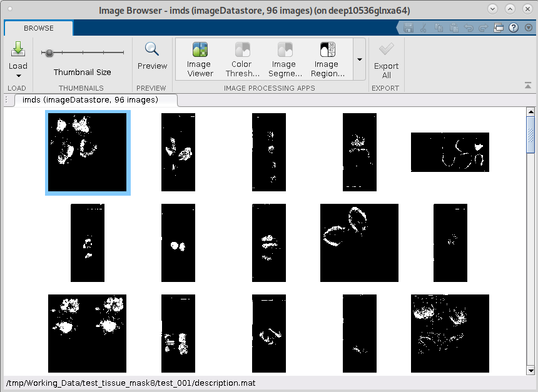Select the large square thumbnail in second row
This screenshot has width=538, height=392.
pyautogui.click(x=359, y=243)
